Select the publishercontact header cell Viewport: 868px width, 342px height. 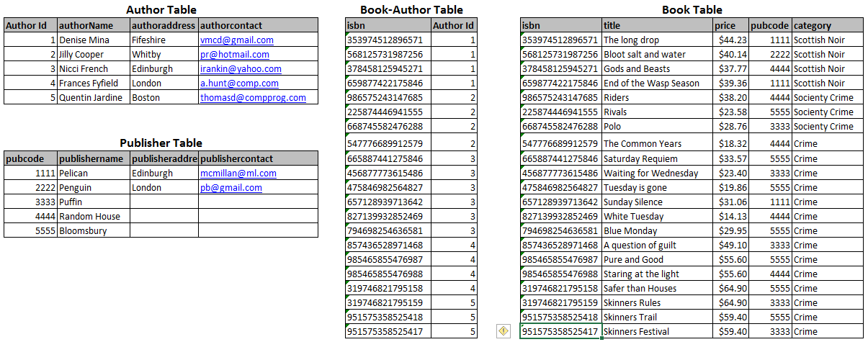[258, 158]
